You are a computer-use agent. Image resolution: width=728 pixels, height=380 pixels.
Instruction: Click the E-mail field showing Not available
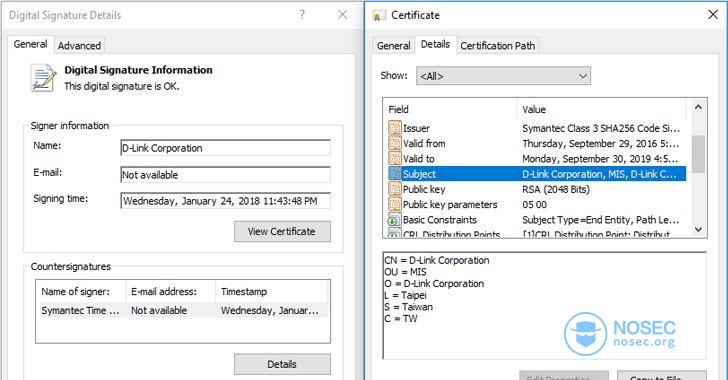225,175
